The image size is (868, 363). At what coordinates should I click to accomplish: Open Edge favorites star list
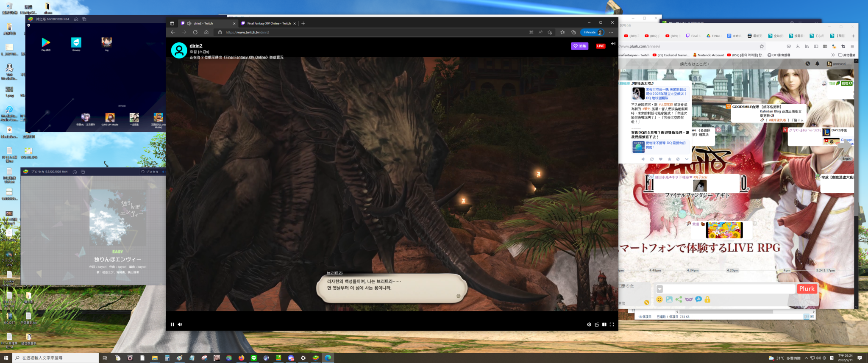coord(562,32)
